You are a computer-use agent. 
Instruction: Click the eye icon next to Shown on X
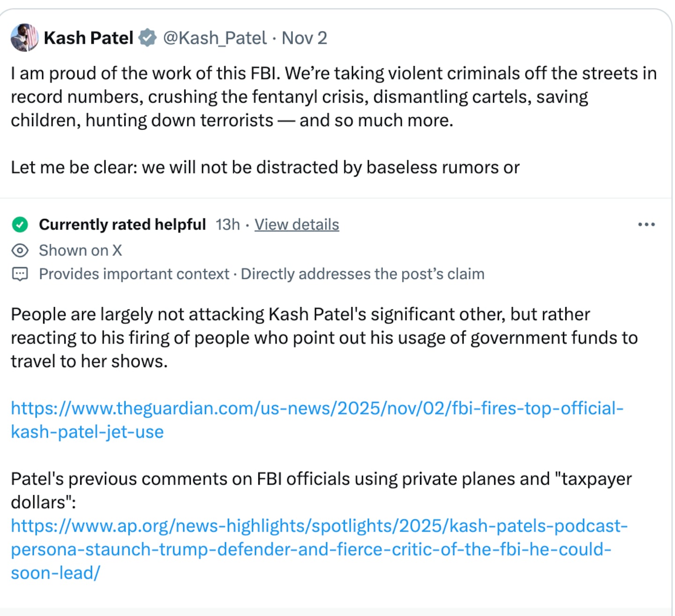tap(20, 250)
